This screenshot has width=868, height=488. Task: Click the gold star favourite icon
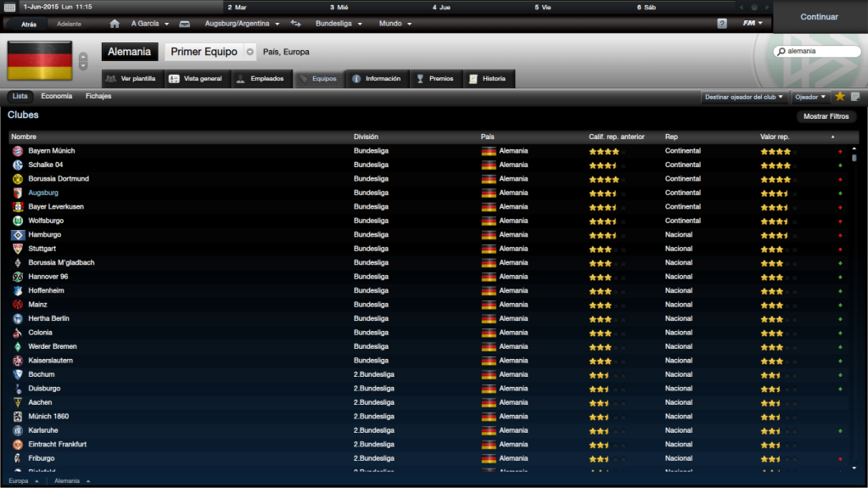[840, 97]
